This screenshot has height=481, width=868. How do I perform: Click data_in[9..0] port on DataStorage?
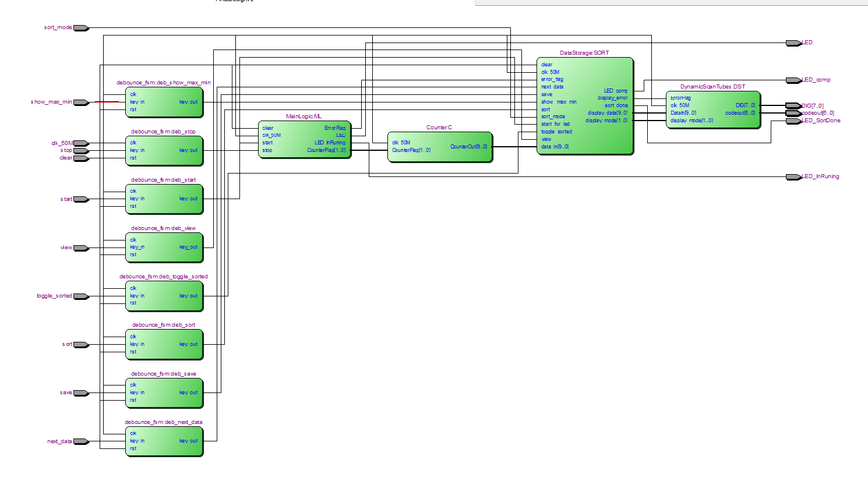pos(555,147)
